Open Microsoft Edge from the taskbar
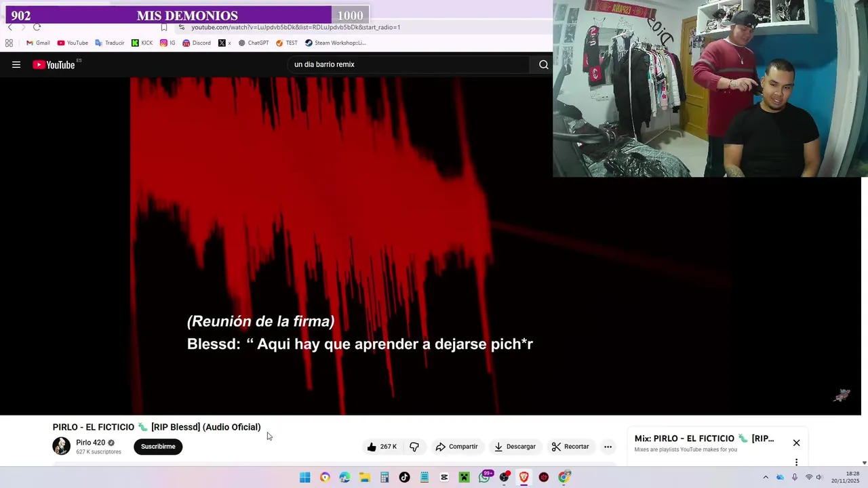The width and height of the screenshot is (868, 488). pyautogui.click(x=344, y=477)
